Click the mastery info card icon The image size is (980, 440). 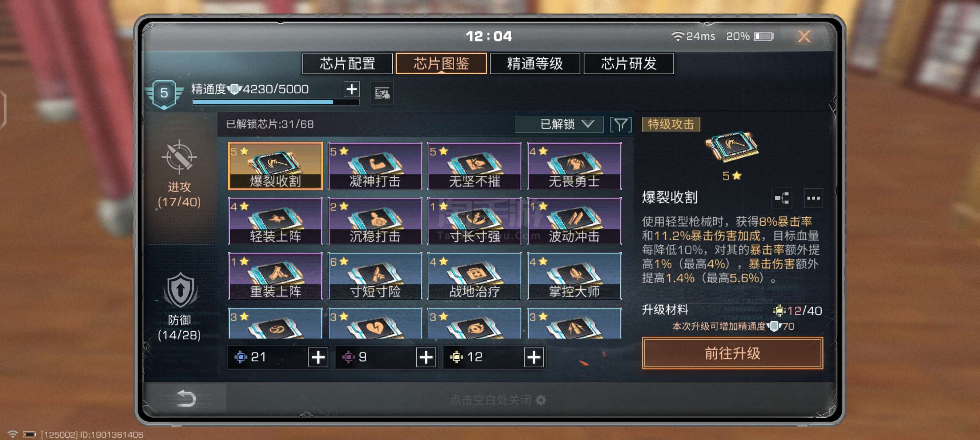(x=382, y=93)
